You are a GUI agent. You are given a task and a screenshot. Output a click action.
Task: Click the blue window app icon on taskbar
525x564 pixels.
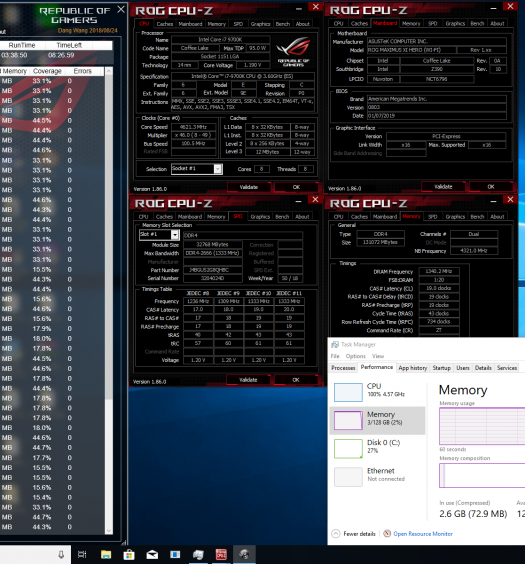[x=175, y=555]
